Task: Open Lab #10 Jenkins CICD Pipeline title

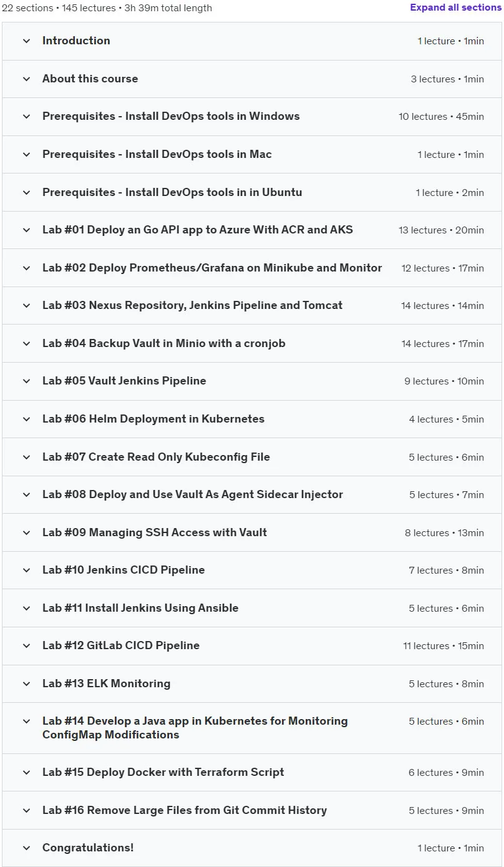Action: [x=124, y=570]
